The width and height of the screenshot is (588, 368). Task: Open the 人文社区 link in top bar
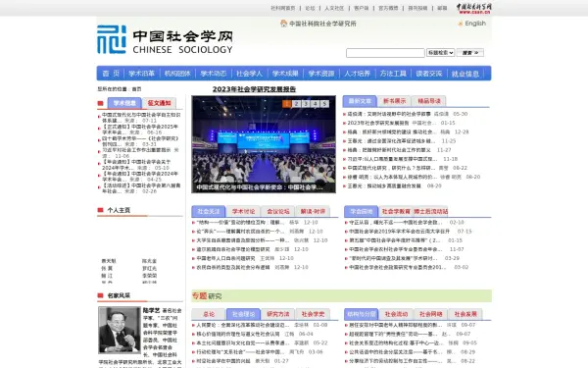334,8
